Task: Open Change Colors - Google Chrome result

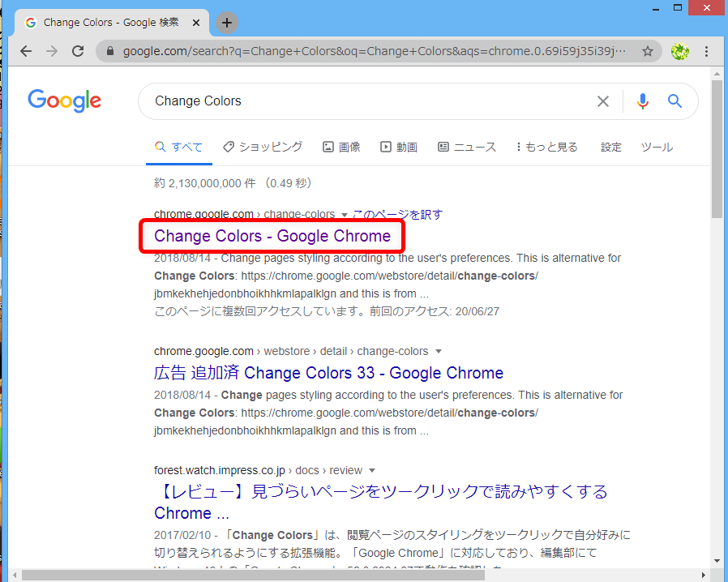Action: [272, 236]
